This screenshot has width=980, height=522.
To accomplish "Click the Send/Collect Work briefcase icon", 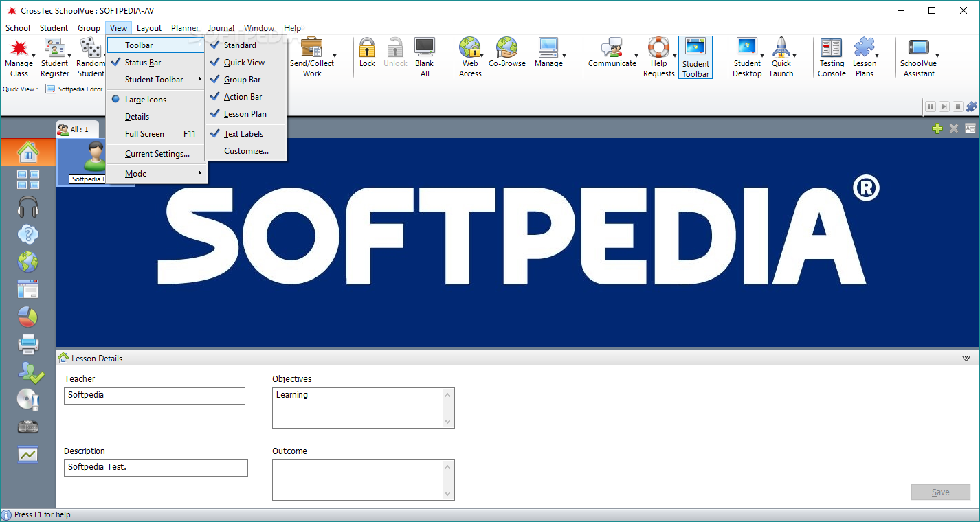I will [x=312, y=47].
